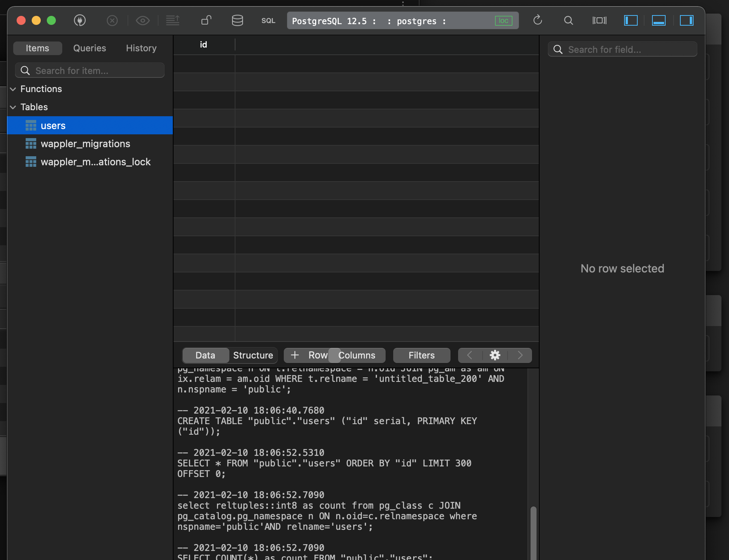Click the console log scrollbar
Screen dimensions: 729x560
pyautogui.click(x=533, y=532)
